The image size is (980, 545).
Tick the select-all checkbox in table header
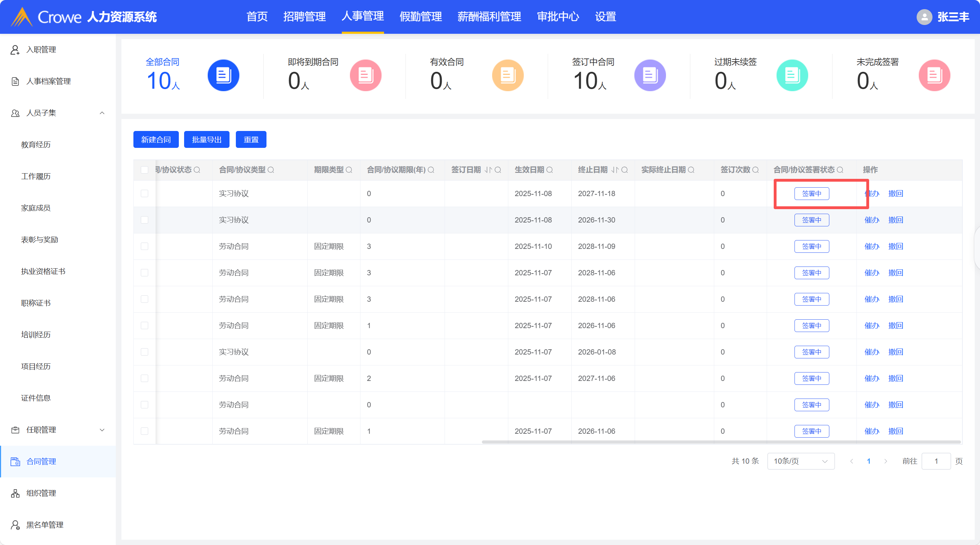pos(145,170)
